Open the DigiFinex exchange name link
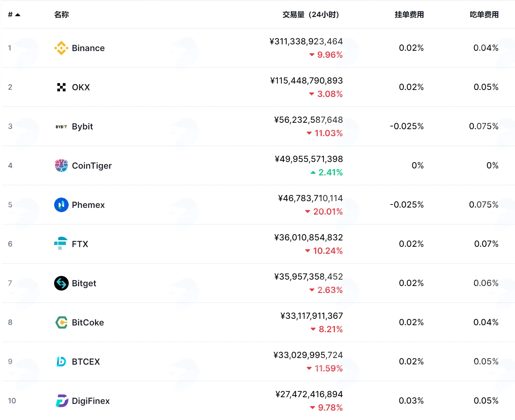This screenshot has width=515, height=420. (91, 401)
